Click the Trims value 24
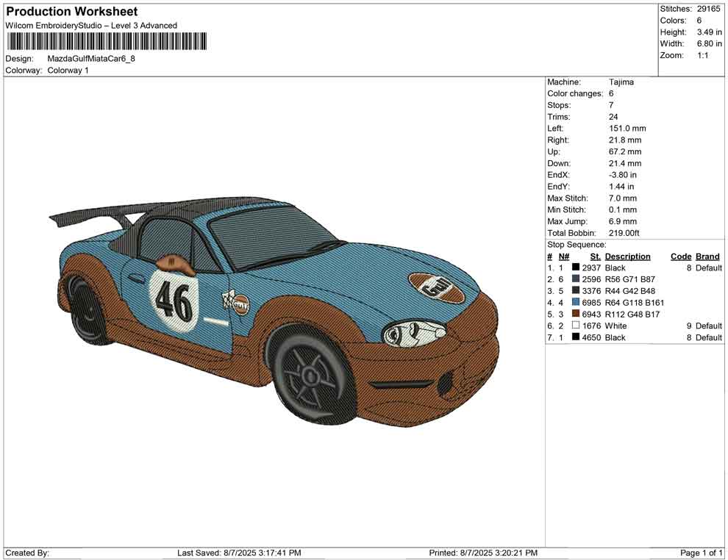728x560 pixels. (x=613, y=117)
